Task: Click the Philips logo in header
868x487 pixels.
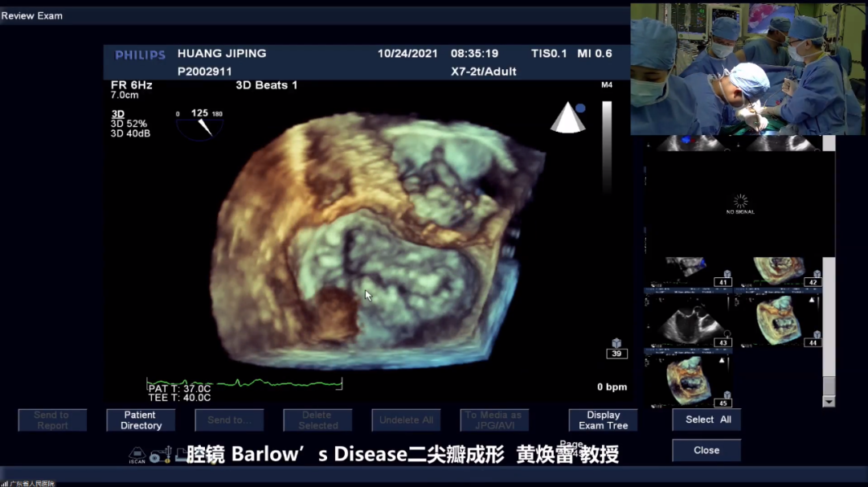Action: point(140,55)
